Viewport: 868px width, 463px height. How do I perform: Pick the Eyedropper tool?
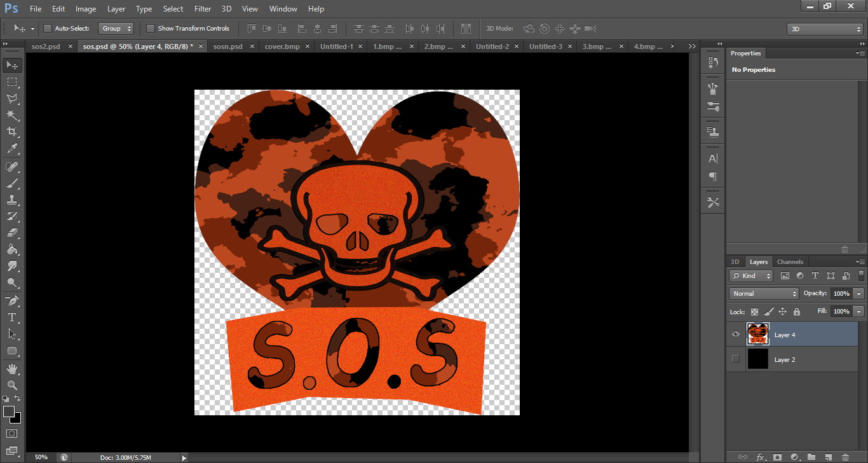tap(12, 149)
